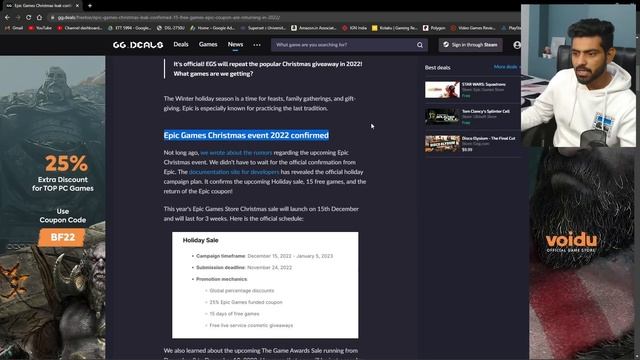
Task: Open the YouTube bookmark
Action: point(40,28)
